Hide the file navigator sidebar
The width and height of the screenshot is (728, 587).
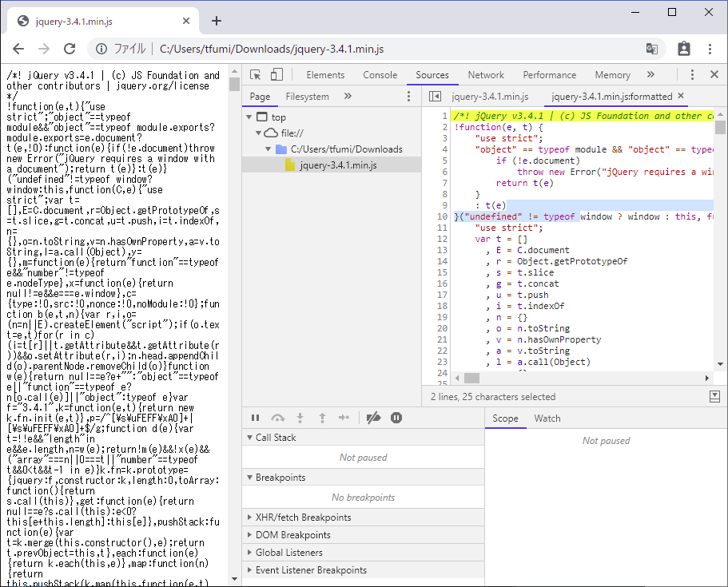[x=435, y=96]
